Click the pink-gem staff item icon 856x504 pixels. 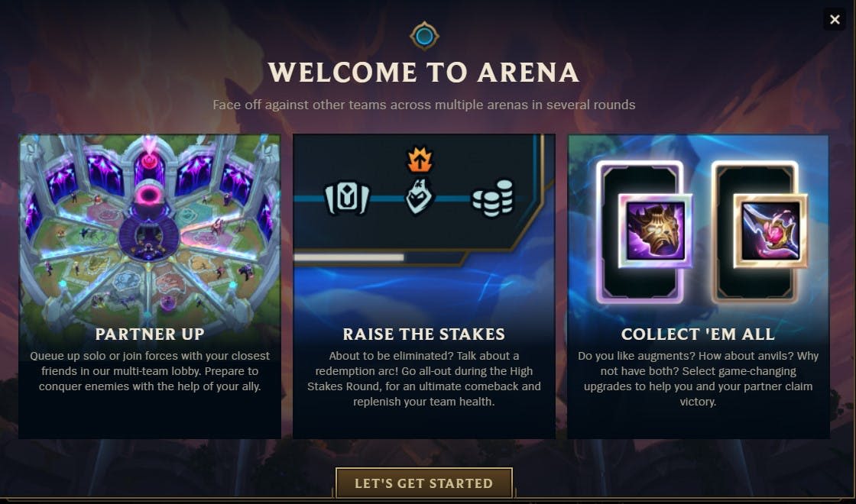(770, 230)
